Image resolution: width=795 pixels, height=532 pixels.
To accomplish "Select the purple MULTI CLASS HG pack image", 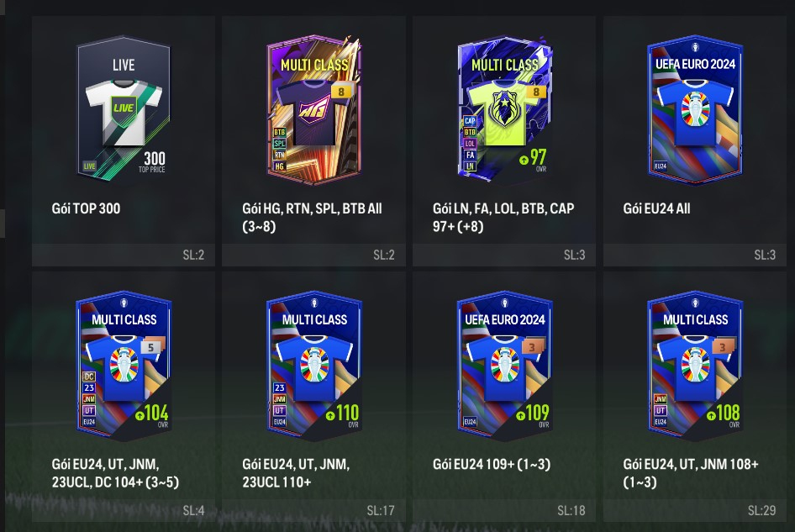I will [x=314, y=108].
